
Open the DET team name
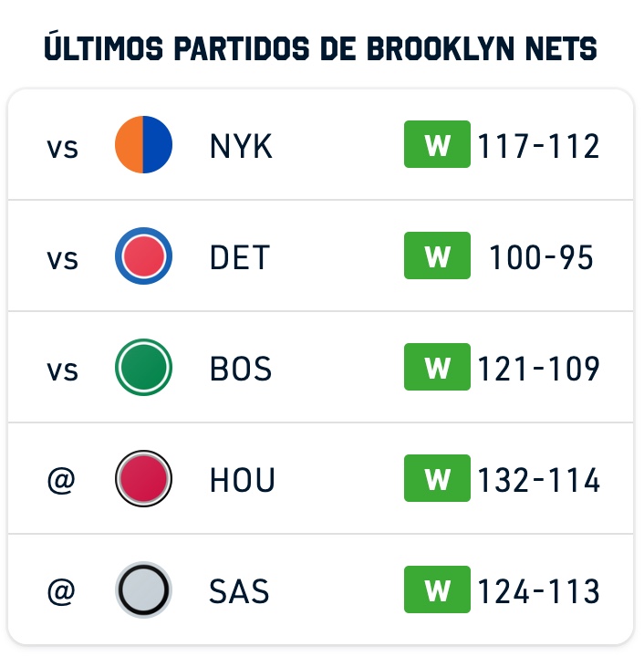[240, 257]
